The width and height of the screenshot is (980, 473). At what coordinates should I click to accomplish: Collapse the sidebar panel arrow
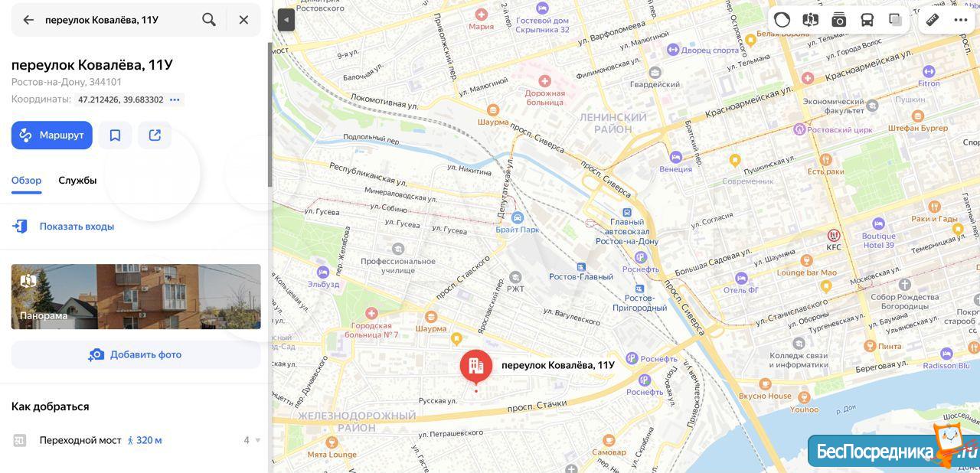[x=286, y=20]
